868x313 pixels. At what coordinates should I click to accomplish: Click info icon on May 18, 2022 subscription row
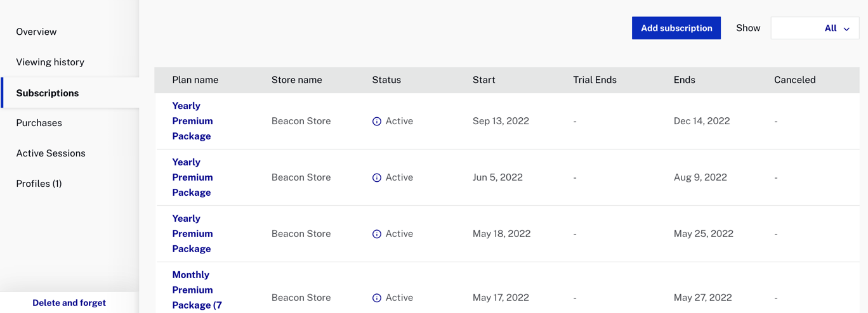tap(377, 234)
